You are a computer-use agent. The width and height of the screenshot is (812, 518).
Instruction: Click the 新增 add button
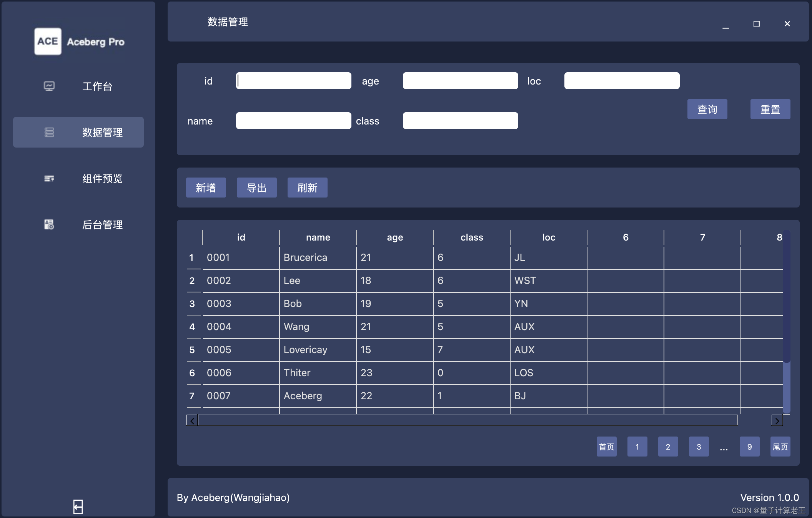point(206,188)
